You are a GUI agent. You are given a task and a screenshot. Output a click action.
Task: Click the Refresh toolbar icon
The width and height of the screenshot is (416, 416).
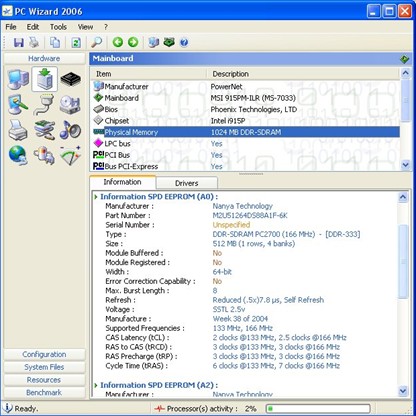(76, 42)
